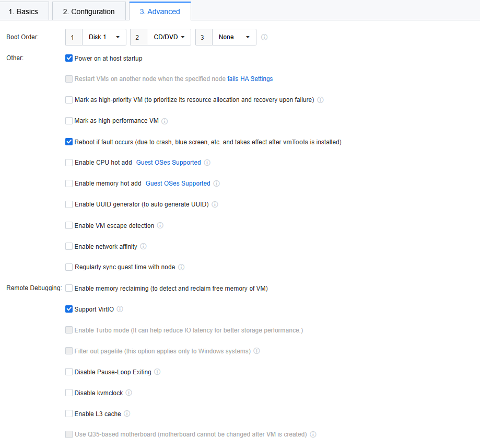Screen dimensions: 480x448
Task: Check Enable L3 cache option
Action: (x=69, y=413)
